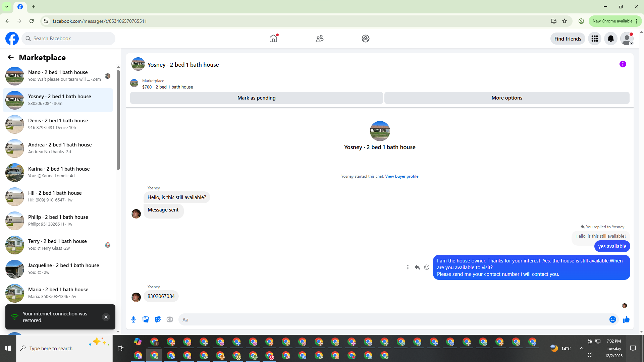Open the conversation information icon

[623, 64]
